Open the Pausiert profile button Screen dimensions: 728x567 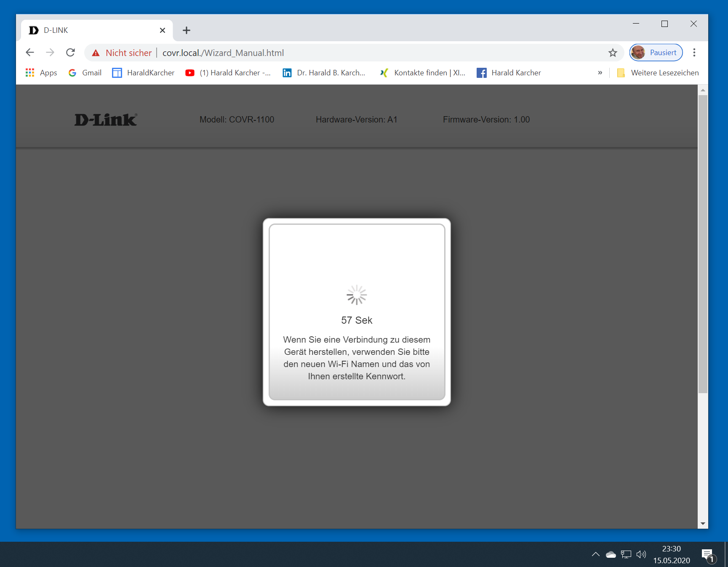coord(656,53)
